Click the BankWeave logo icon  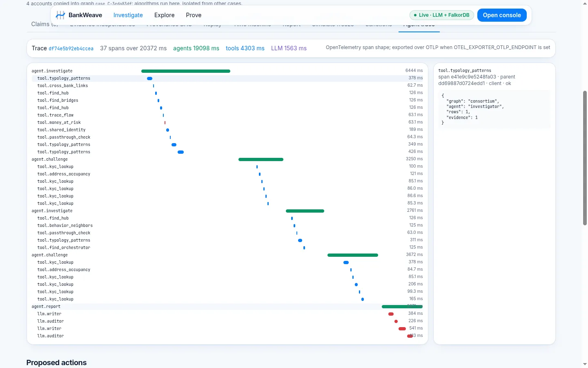60,15
